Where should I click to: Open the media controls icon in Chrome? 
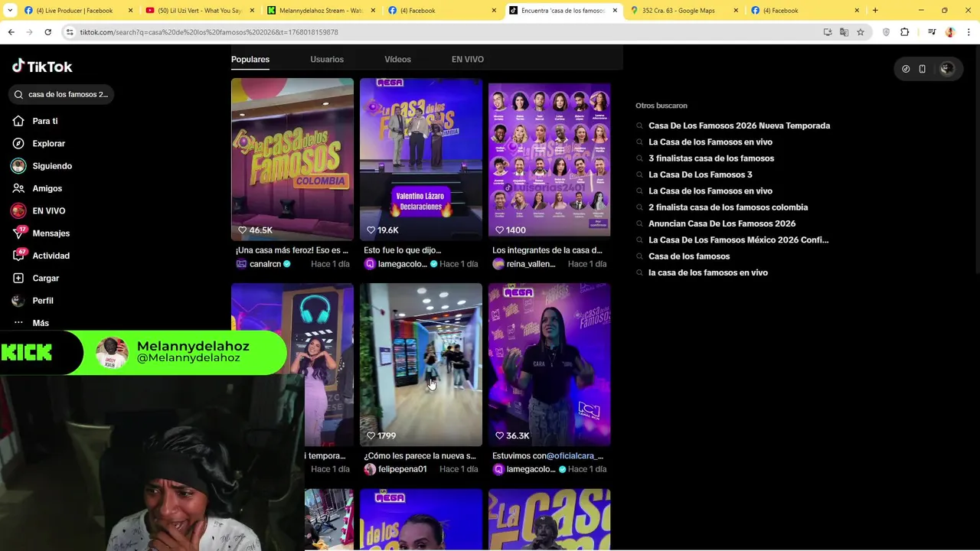[x=932, y=32]
